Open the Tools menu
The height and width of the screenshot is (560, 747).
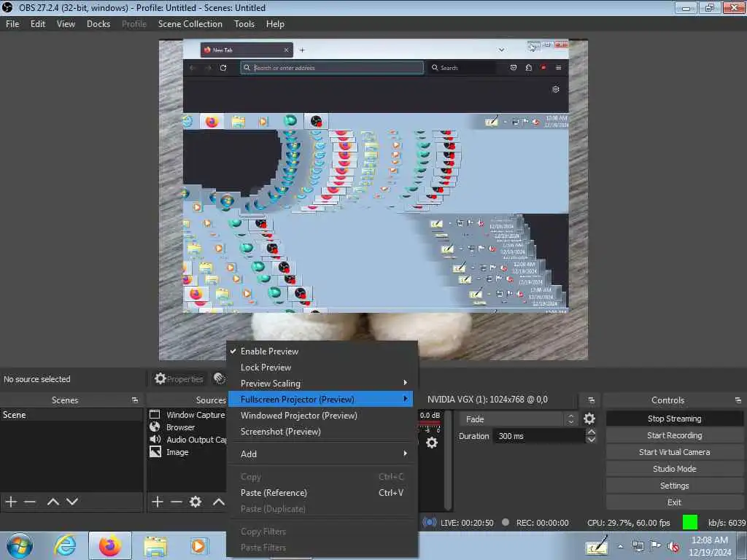coord(244,24)
